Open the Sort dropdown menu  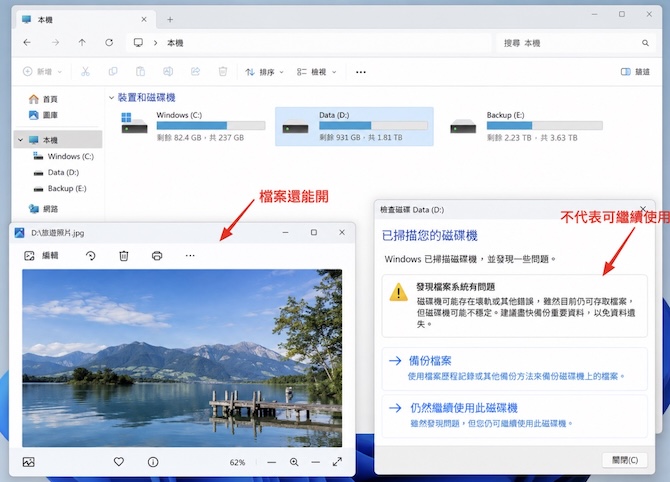pos(264,72)
